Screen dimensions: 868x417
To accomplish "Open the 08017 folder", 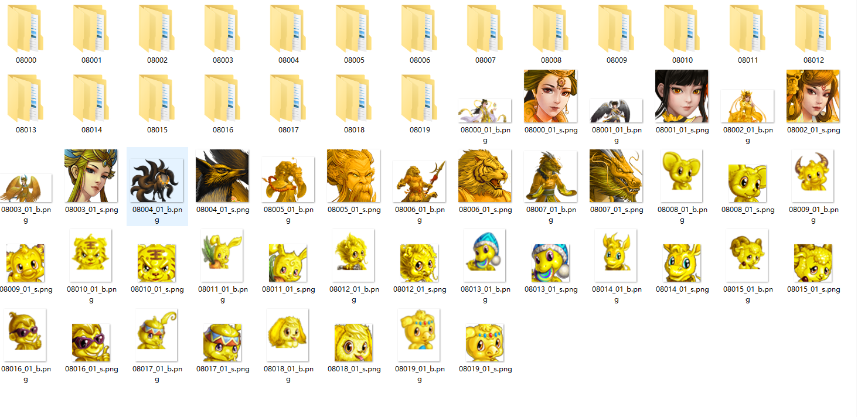I will tap(288, 98).
